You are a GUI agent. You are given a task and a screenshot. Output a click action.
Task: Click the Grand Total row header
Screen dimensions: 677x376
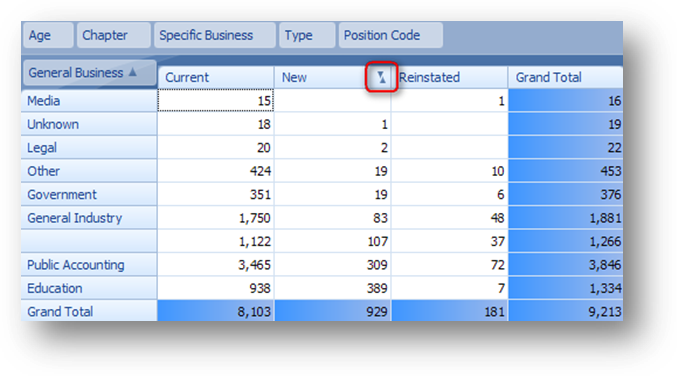coord(89,311)
